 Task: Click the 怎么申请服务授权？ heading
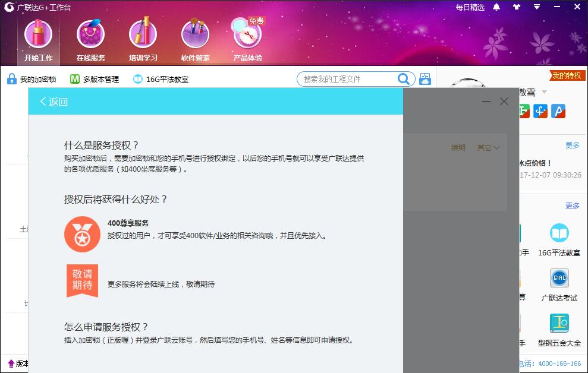point(106,327)
